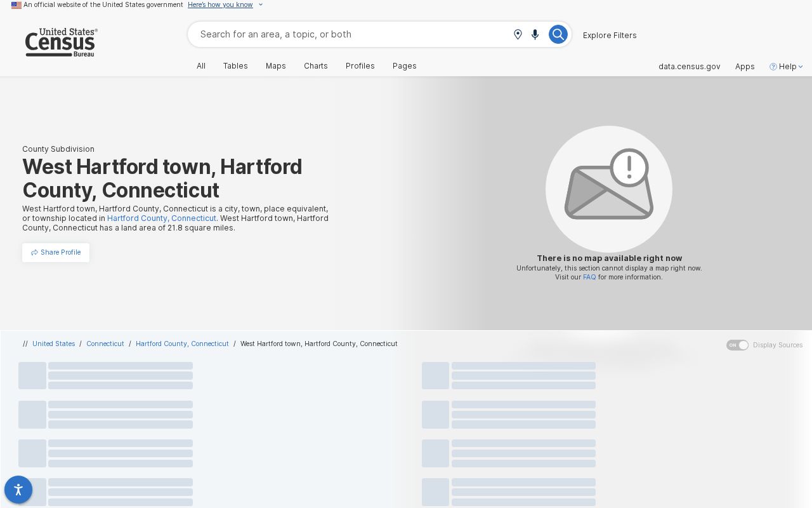Expand the Help dropdown menu

point(787,67)
